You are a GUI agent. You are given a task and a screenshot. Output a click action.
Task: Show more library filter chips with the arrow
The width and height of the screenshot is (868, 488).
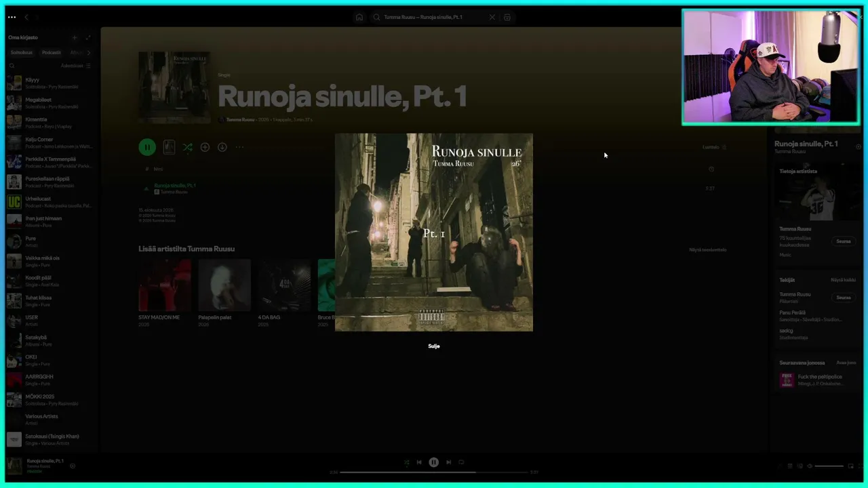[89, 52]
